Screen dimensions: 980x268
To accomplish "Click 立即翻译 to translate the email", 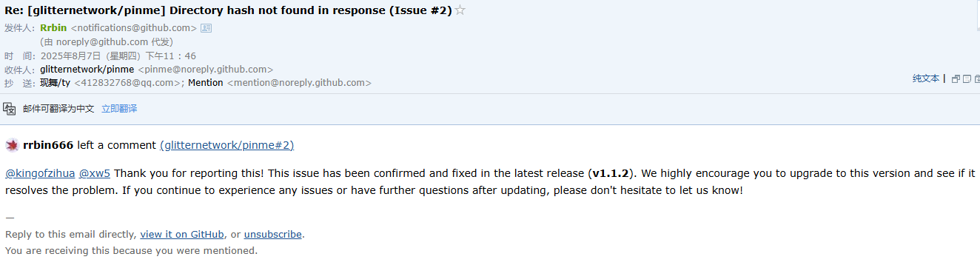I will 119,109.
